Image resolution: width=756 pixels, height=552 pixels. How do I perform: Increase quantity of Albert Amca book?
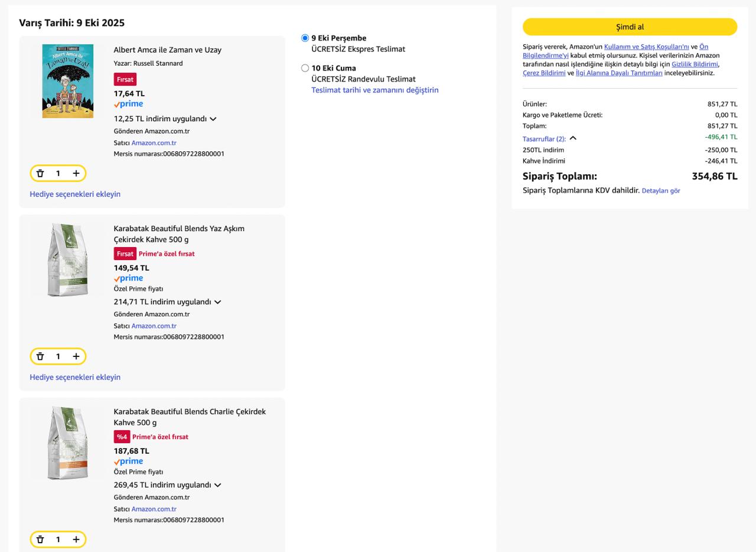coord(76,173)
